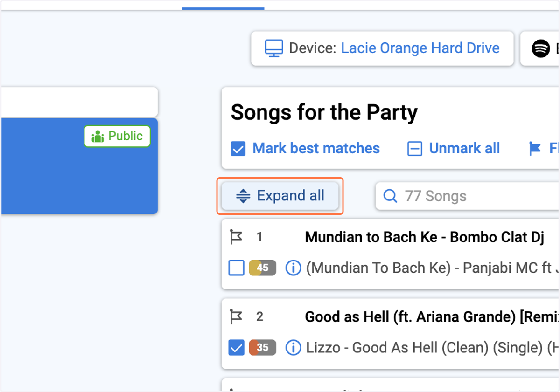
Task: Click the Songs for the Party heading
Action: pos(324,112)
